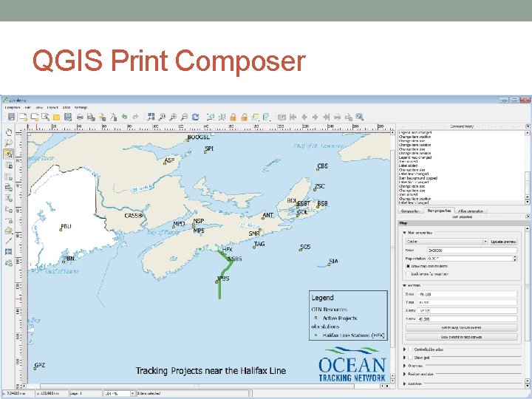Select the Add attribute table tool
The height and width of the screenshot is (399, 532).
click(8, 252)
